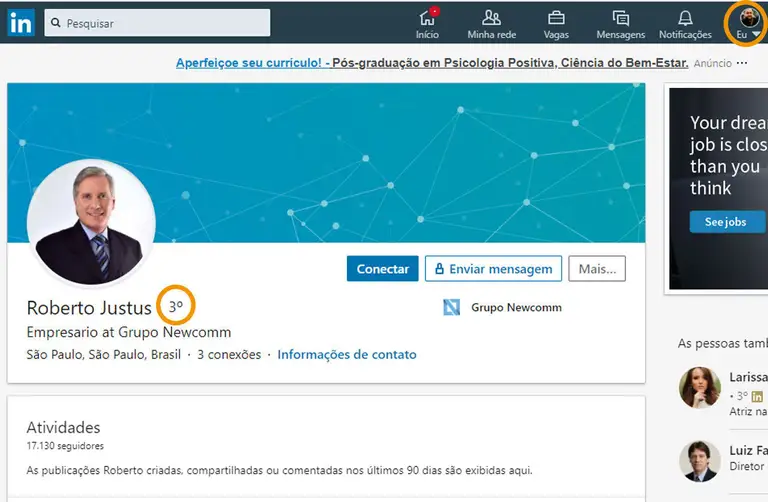Open Luiz's profile photo in sidebar
Viewport: 768px width, 502px height.
point(700,461)
